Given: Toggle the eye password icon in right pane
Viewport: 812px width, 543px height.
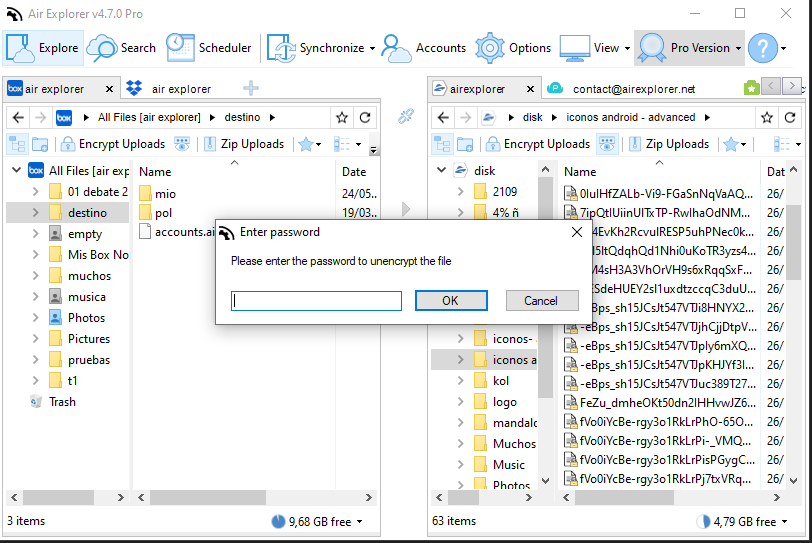Looking at the screenshot, I should point(607,144).
